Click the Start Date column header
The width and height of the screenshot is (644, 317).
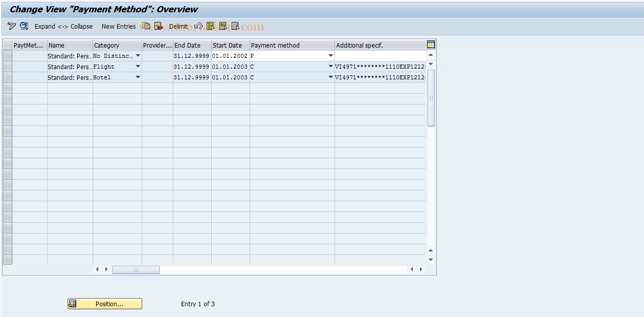231,45
